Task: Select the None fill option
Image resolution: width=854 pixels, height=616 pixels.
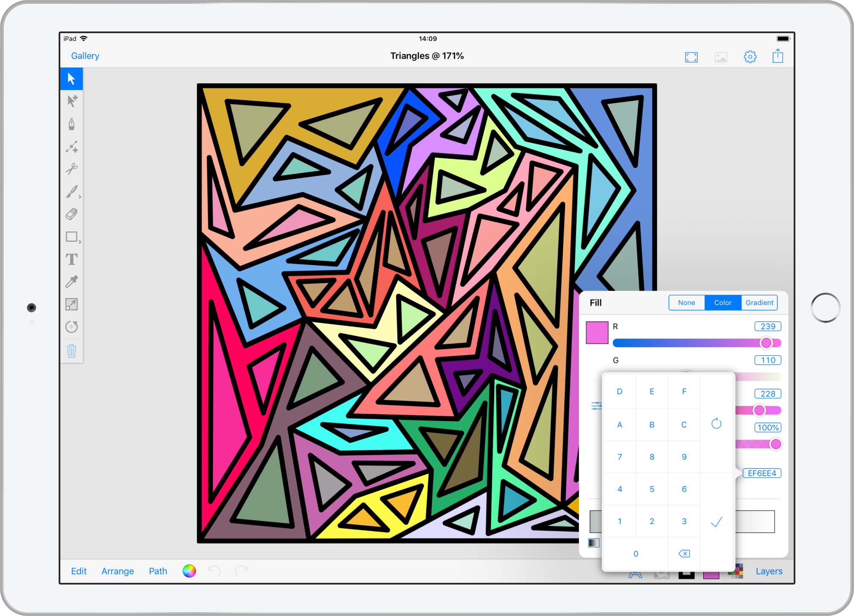Action: [686, 303]
